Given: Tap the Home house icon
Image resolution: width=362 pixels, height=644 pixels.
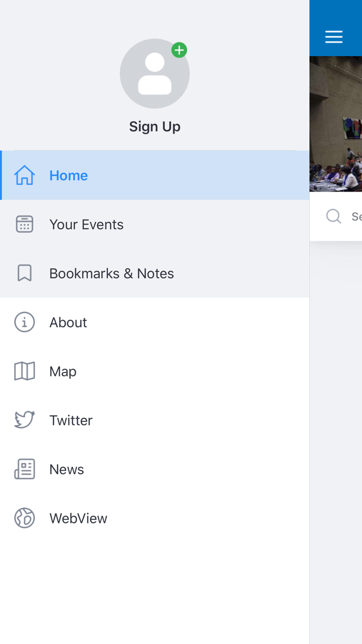Looking at the screenshot, I should click(x=24, y=175).
